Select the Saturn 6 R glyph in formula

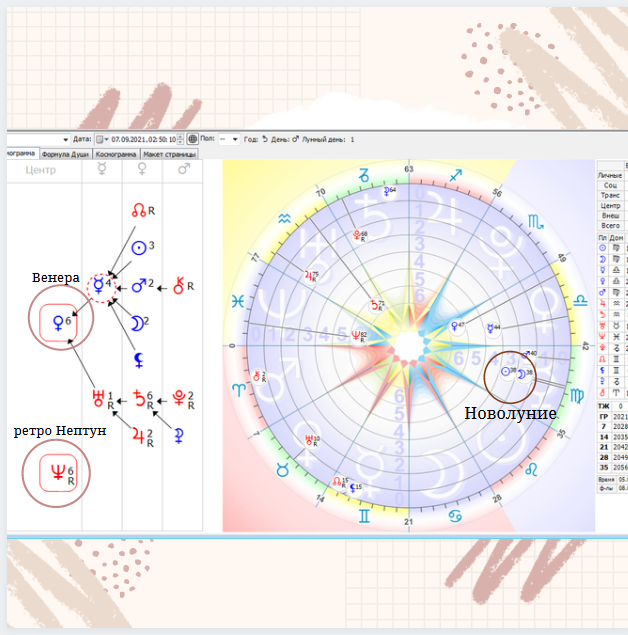pos(144,399)
